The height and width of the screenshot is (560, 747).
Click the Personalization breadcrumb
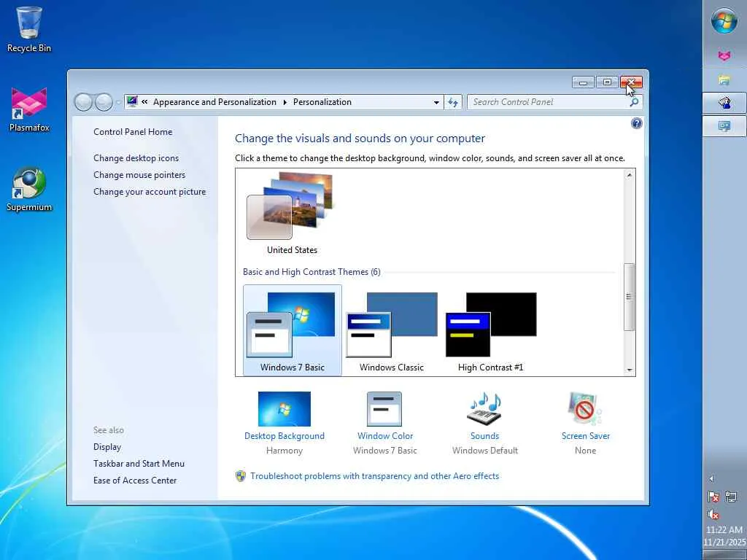click(322, 102)
